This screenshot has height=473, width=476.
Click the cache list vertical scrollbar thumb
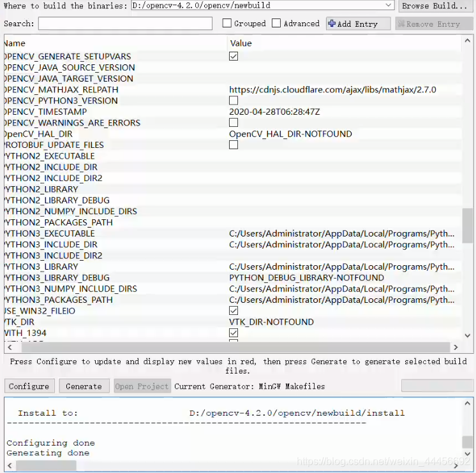(x=468, y=226)
